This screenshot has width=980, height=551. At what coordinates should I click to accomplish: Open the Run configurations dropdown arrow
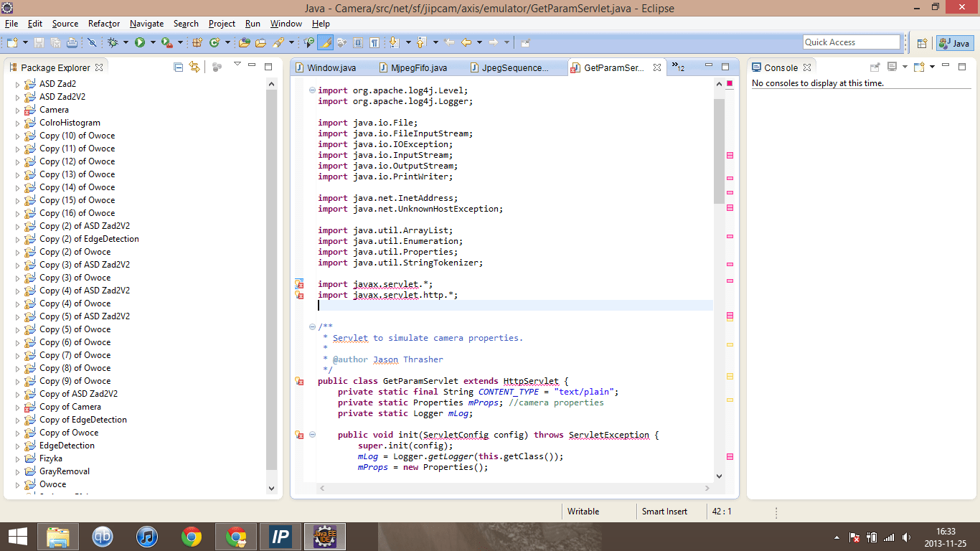point(152,42)
